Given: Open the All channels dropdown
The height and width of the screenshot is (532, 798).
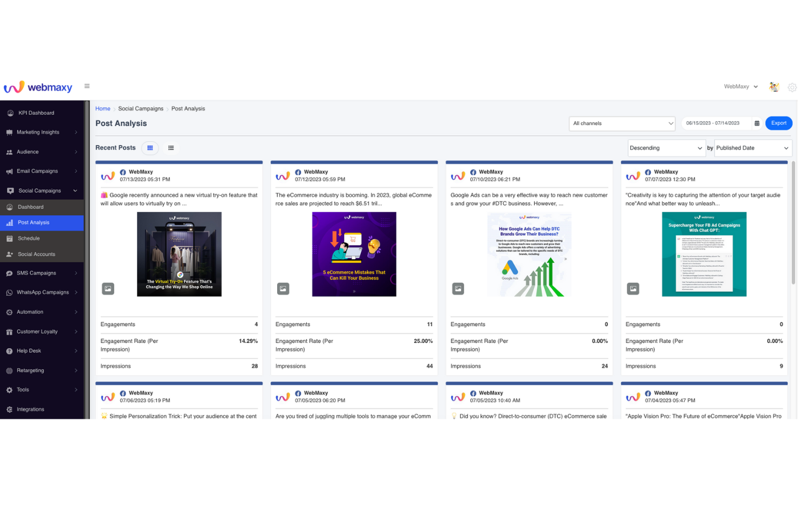Looking at the screenshot, I should coord(622,123).
